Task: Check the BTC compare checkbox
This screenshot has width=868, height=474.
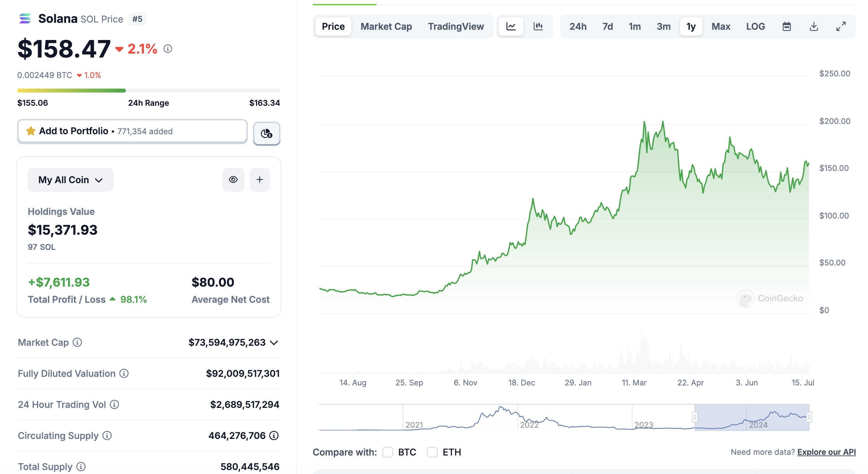Action: (x=387, y=452)
